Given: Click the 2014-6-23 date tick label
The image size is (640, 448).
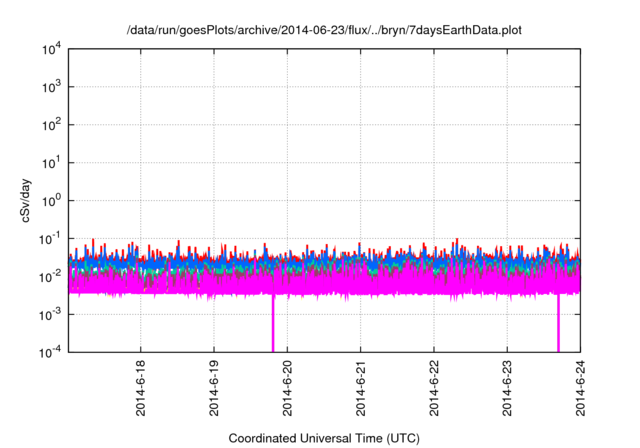Looking at the screenshot, I should (507, 388).
